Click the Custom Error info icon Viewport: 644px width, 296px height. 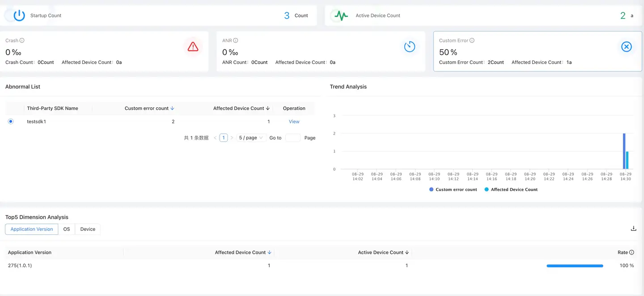coord(472,40)
